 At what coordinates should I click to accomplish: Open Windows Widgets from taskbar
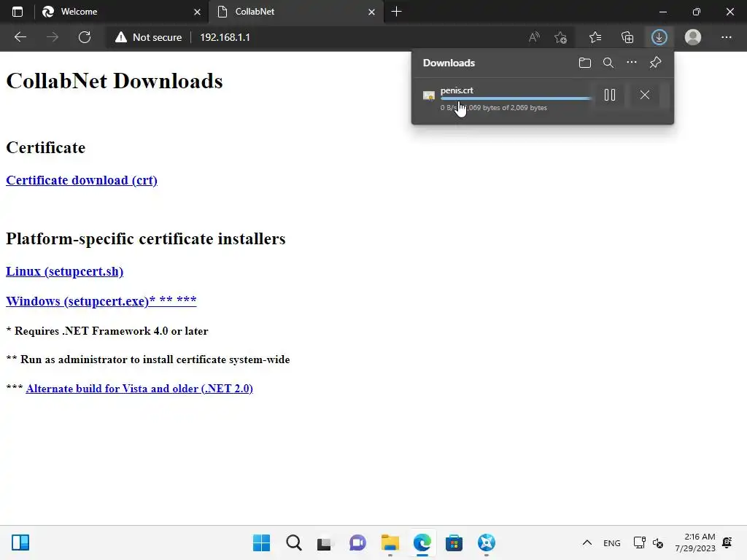(x=20, y=542)
